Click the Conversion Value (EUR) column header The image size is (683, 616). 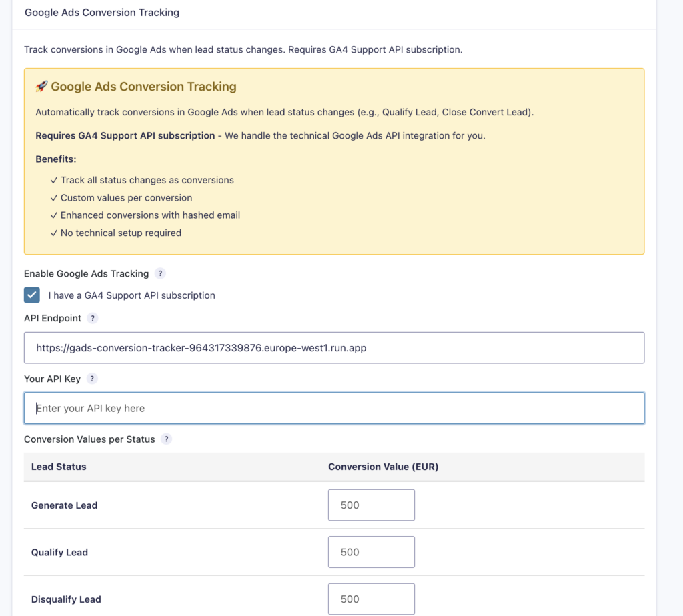pyautogui.click(x=383, y=467)
